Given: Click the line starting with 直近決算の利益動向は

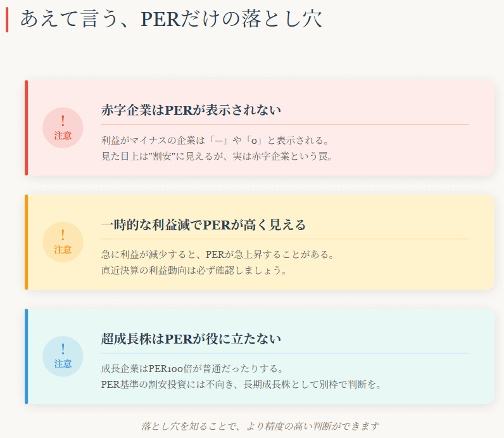Looking at the screenshot, I should point(194,271).
